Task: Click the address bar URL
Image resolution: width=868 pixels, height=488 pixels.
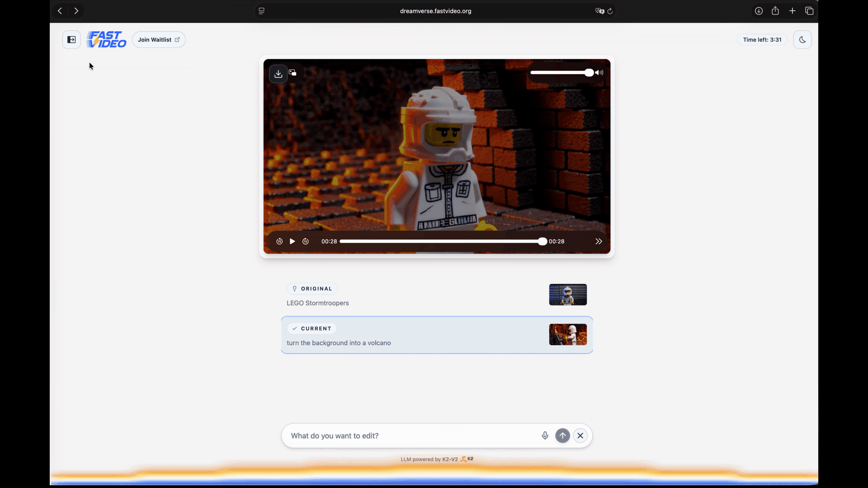Action: 436,11
